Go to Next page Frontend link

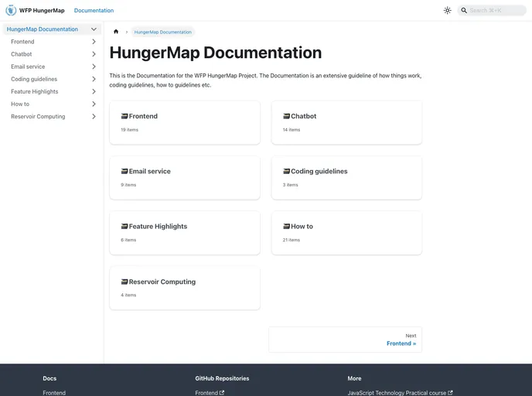point(345,340)
